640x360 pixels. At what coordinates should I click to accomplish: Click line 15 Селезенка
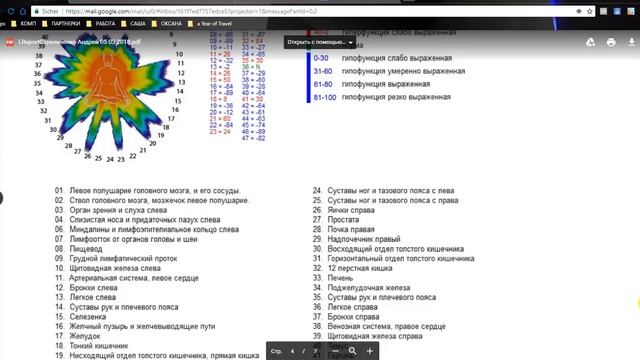(x=80, y=317)
